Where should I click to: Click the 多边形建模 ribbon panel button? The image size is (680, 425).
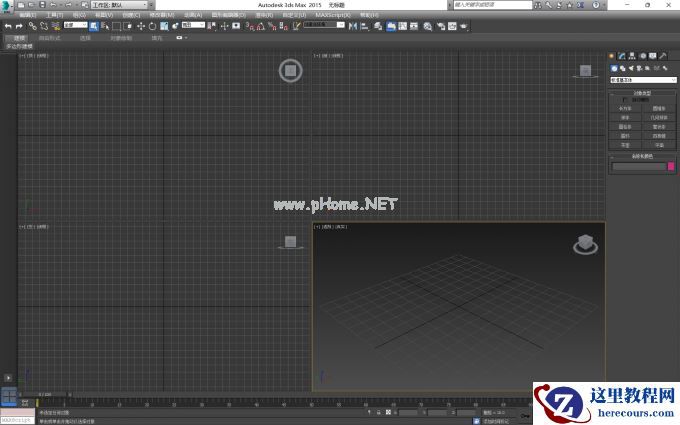click(19, 46)
